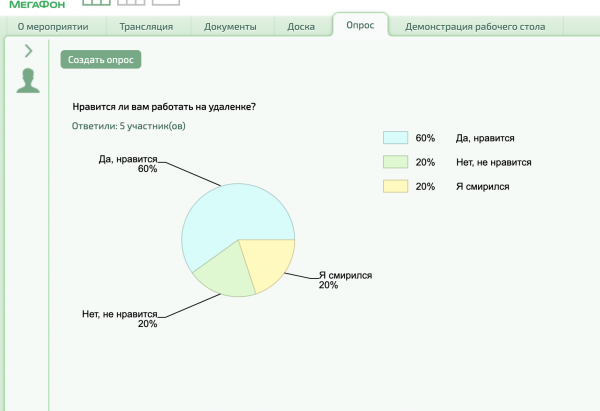Click the yellow pie chart slice
Screen dimensions: 600x411
point(267,260)
